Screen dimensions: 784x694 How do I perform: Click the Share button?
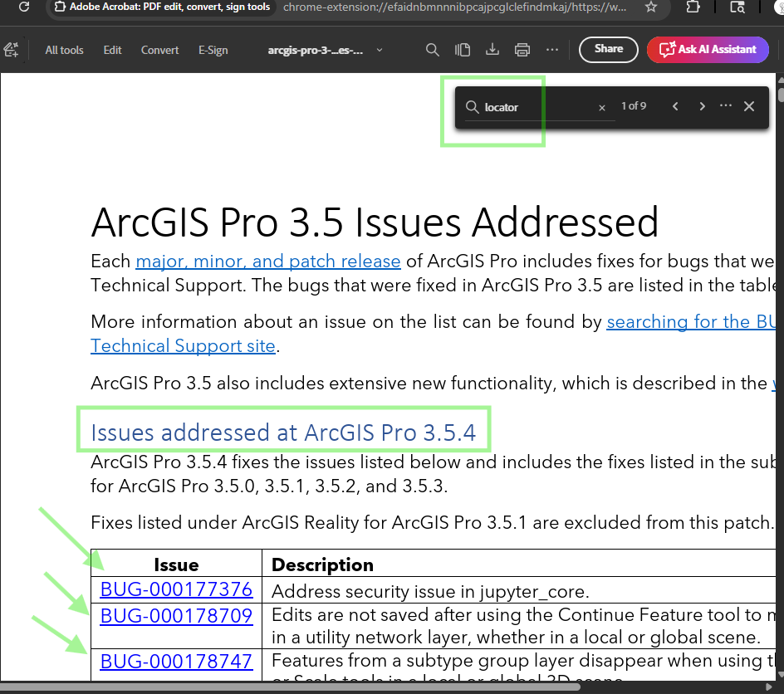click(608, 49)
